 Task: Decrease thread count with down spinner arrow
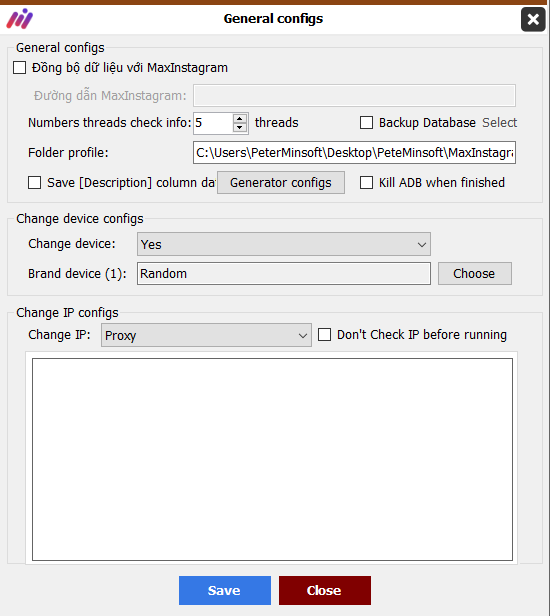pyautogui.click(x=240, y=128)
